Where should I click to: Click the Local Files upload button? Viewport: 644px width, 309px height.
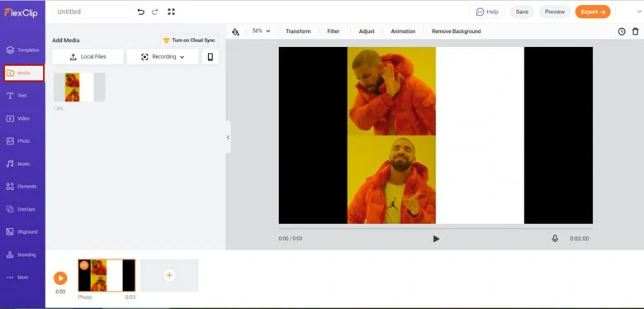pos(88,57)
